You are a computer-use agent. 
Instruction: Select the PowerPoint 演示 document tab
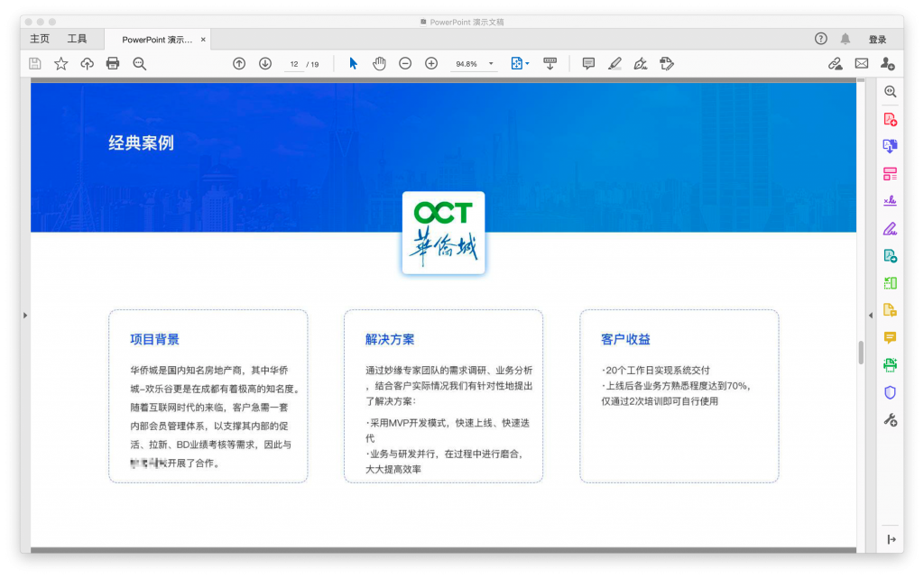[x=157, y=40]
